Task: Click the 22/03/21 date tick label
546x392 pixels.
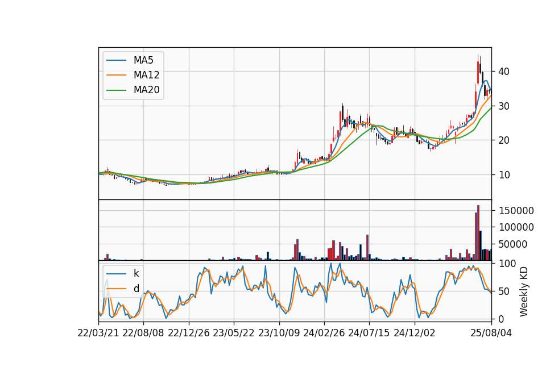Action: click(x=98, y=333)
